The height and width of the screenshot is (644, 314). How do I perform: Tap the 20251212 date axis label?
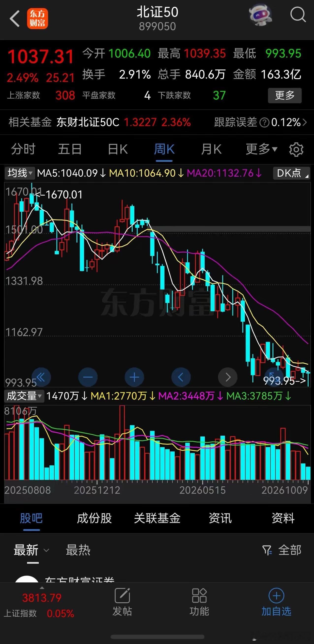pos(97,490)
